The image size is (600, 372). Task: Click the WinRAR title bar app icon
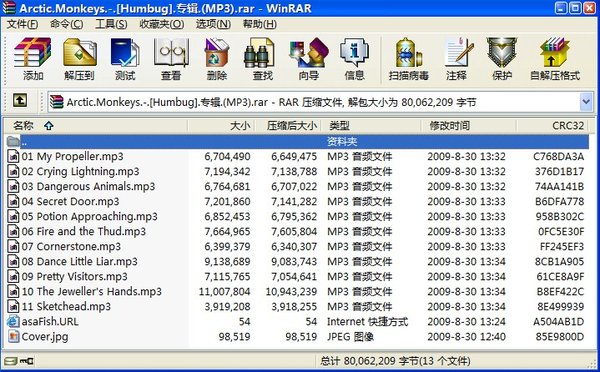pos(8,7)
